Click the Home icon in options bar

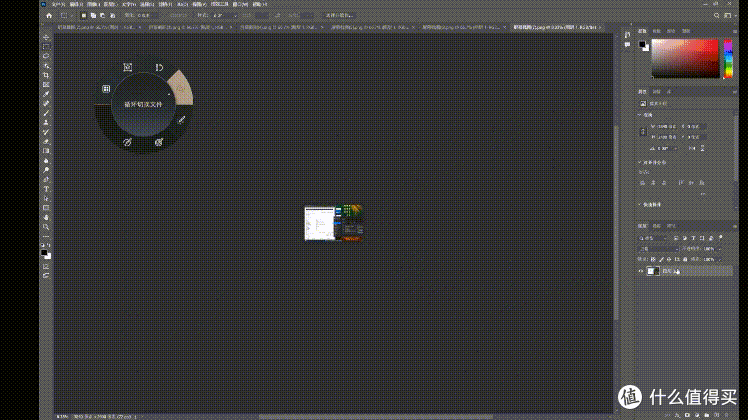(x=49, y=15)
